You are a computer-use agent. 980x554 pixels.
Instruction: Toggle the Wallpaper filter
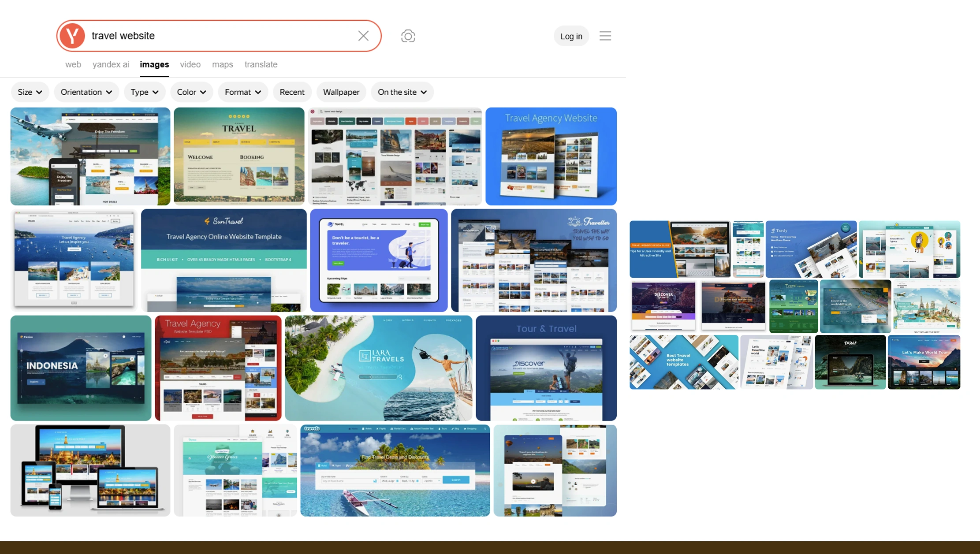pos(341,92)
